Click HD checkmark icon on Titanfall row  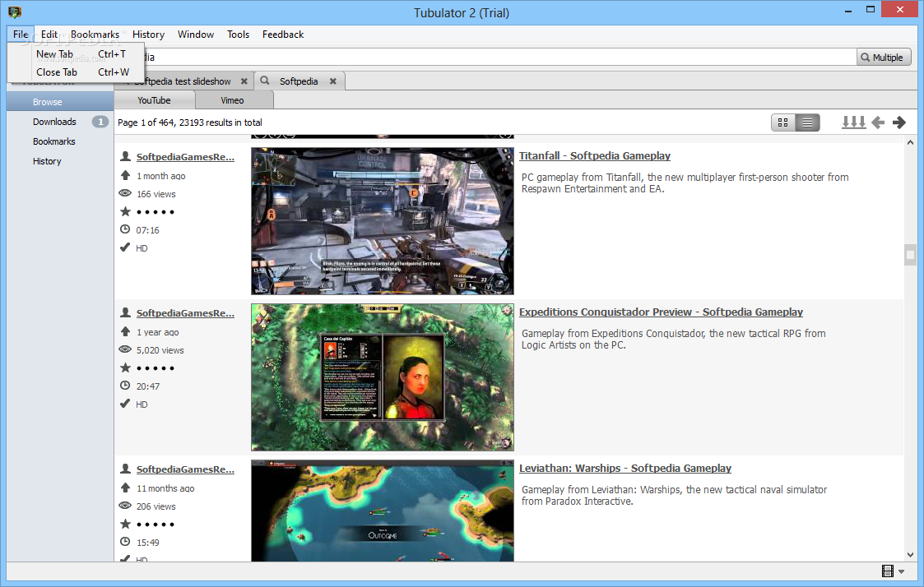125,247
